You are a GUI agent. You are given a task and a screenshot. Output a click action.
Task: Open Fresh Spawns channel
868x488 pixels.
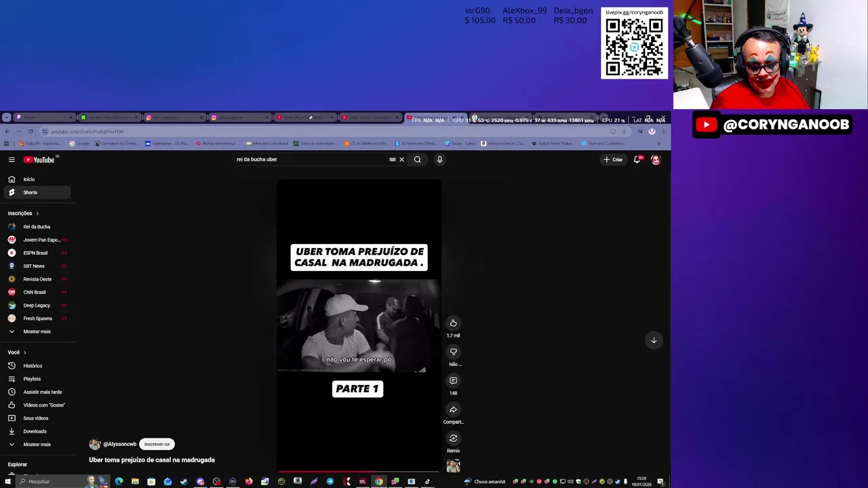37,319
